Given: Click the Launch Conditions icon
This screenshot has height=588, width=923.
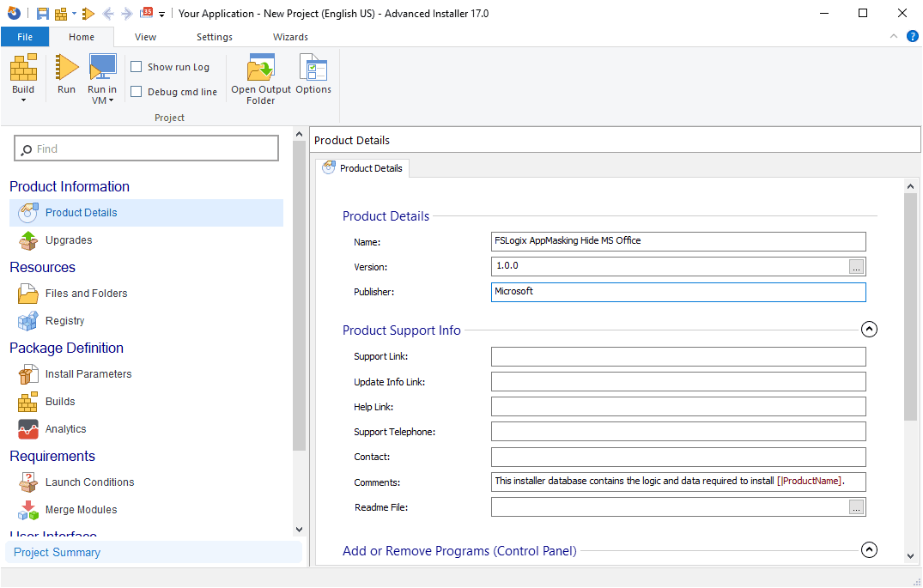Looking at the screenshot, I should tap(27, 482).
